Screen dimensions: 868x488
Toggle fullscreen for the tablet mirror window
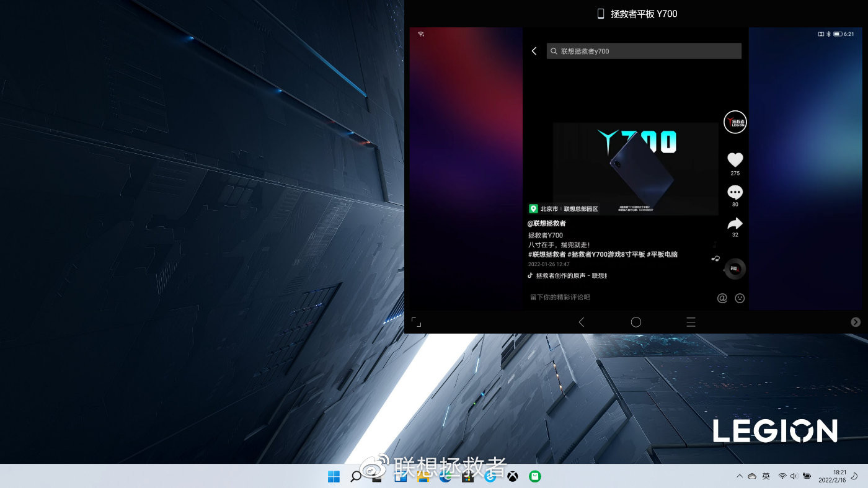point(417,322)
